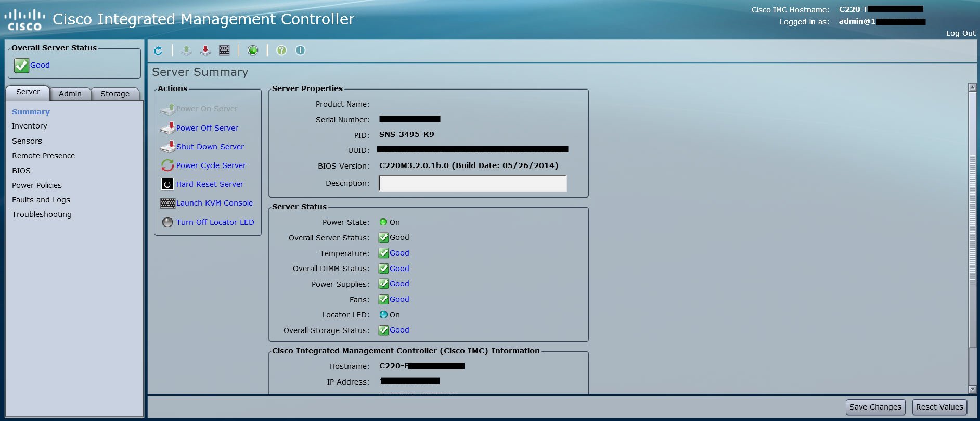Image resolution: width=980 pixels, height=421 pixels.
Task: Click the vertical scrollbar down arrow
Action: pos(972,389)
